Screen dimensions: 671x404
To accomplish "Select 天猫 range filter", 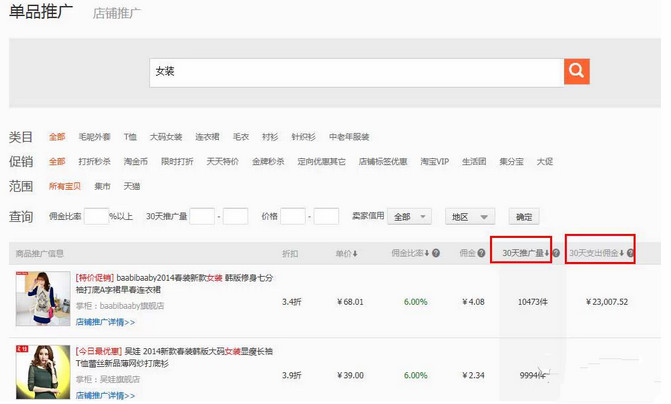I will [132, 186].
